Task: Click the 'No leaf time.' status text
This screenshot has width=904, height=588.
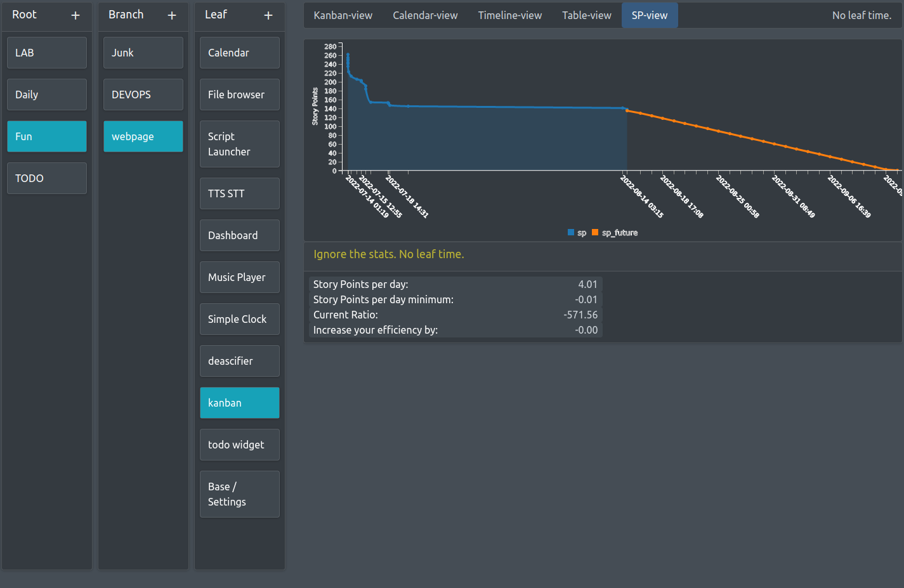Action: [x=861, y=15]
